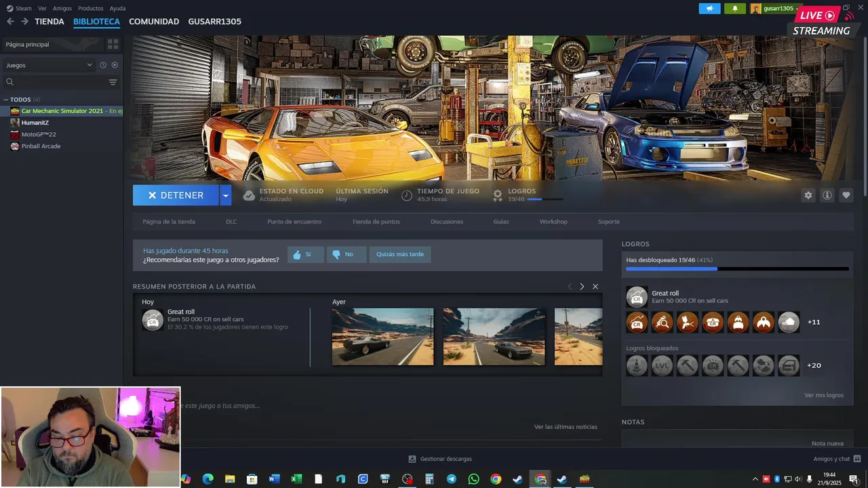
Task: Open the GUSARR1305 profile tab
Action: (x=214, y=22)
